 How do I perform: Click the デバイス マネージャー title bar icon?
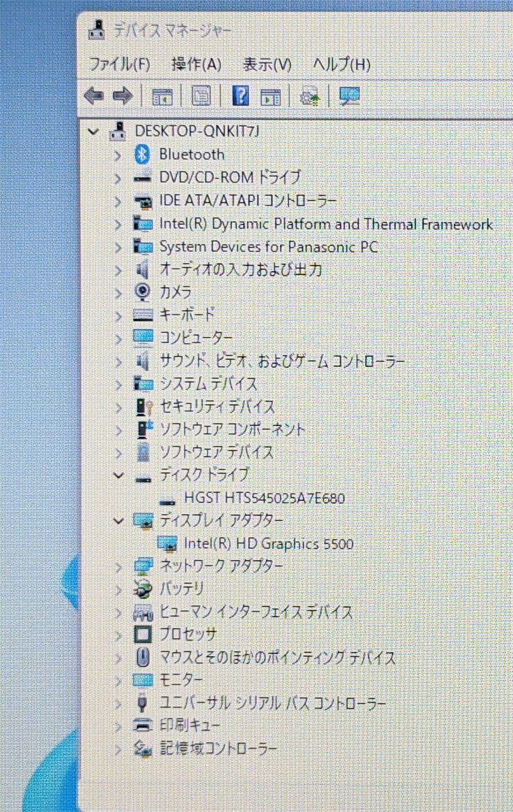pyautogui.click(x=97, y=30)
